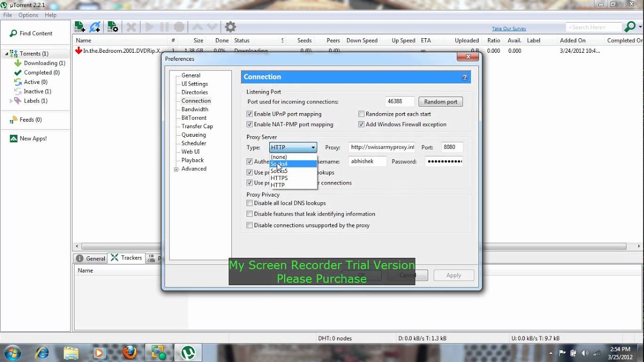The image size is (644, 362).
Task: Click the proxy address input field
Action: [x=382, y=147]
